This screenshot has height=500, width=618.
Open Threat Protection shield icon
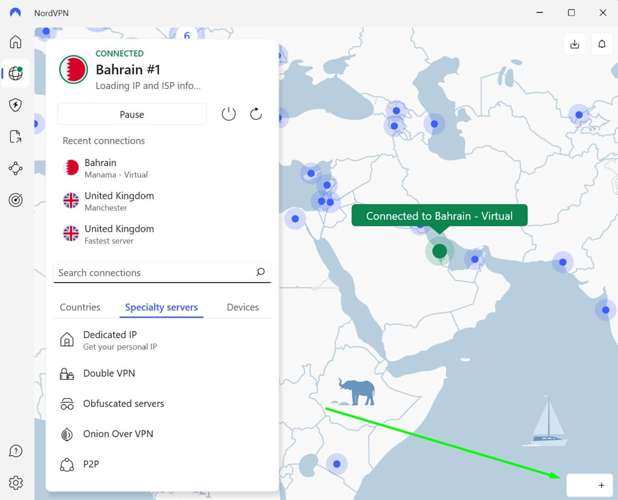[15, 105]
